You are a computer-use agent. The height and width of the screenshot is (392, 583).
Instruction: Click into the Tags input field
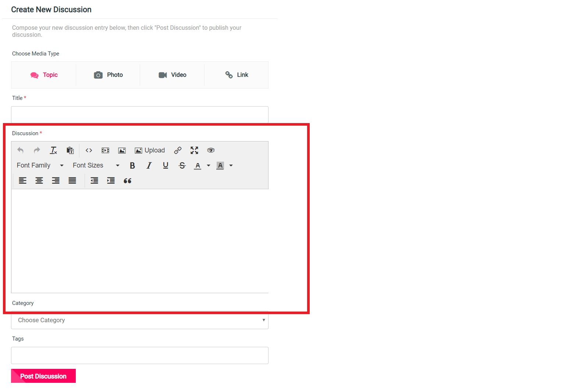(x=140, y=355)
